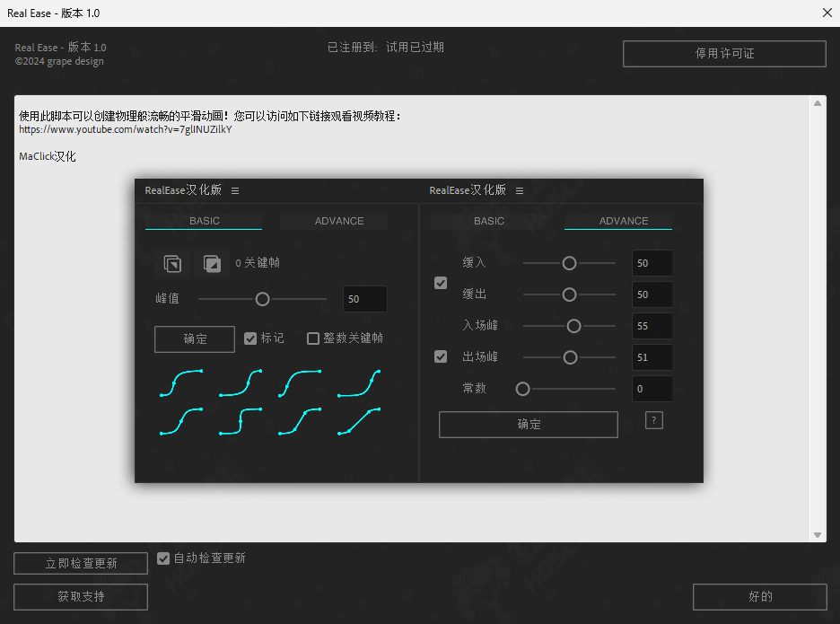Click the scrollbar up arrow
This screenshot has width=840, height=624.
[818, 103]
